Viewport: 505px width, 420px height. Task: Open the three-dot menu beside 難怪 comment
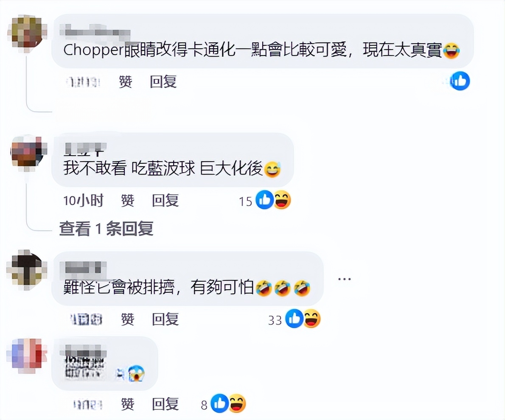[344, 279]
